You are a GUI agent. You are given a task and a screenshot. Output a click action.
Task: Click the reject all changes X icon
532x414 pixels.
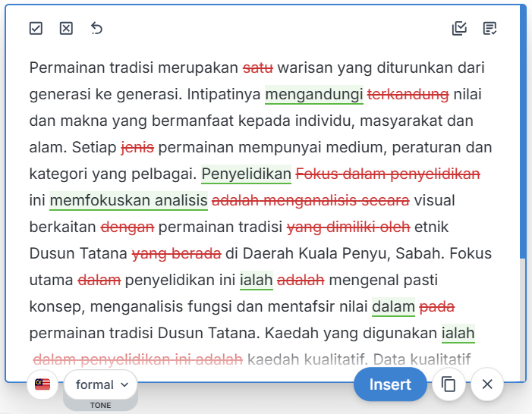click(66, 29)
